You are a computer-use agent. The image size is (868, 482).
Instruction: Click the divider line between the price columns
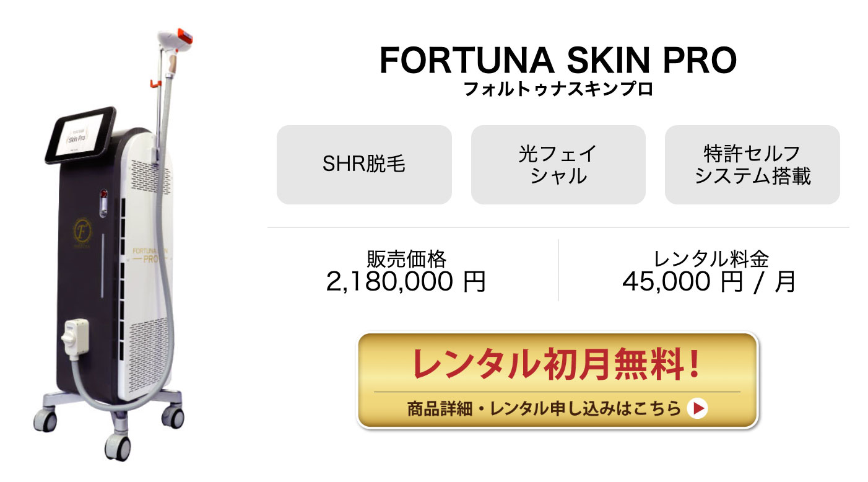pyautogui.click(x=557, y=271)
